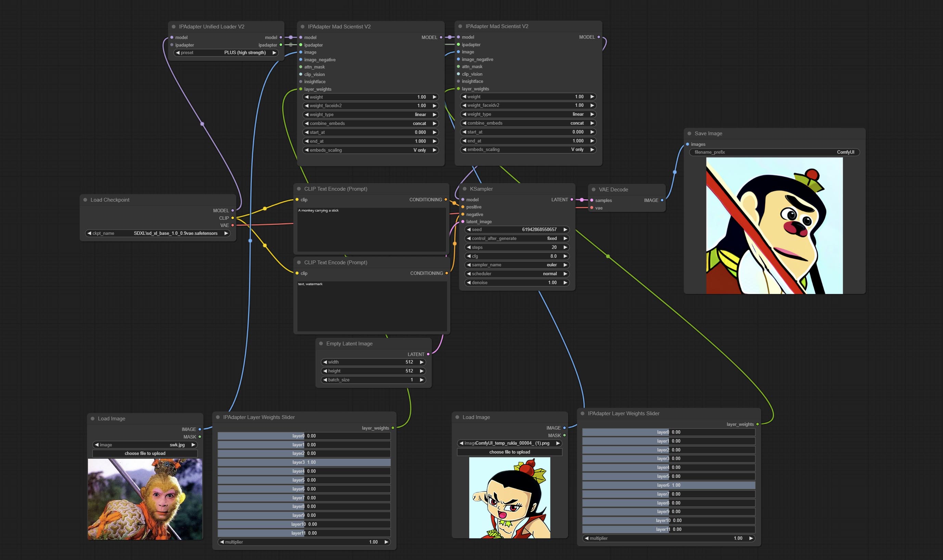Click choose file to upload in right Load Image
Screen dimensions: 943x560
pos(509,452)
